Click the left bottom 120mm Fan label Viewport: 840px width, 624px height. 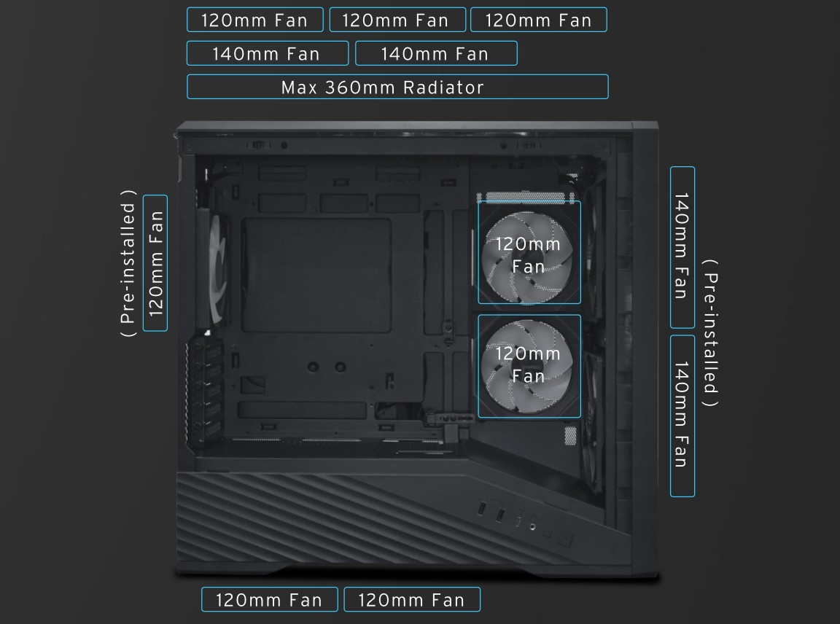(x=270, y=599)
